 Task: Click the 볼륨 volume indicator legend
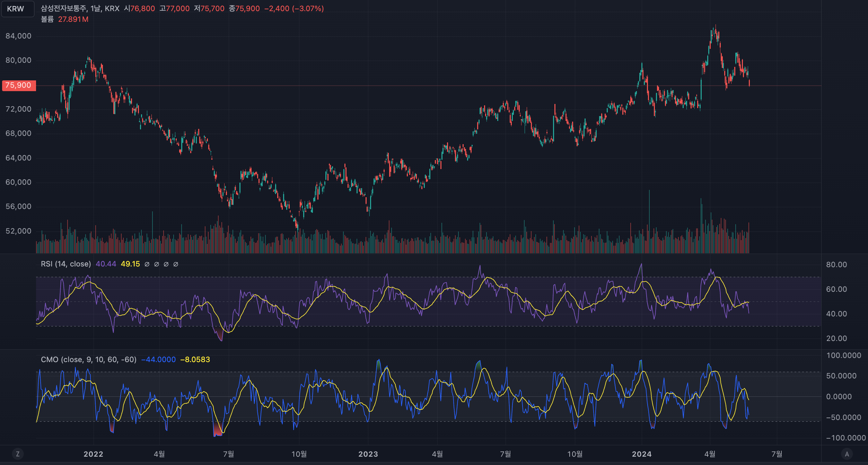pyautogui.click(x=47, y=19)
